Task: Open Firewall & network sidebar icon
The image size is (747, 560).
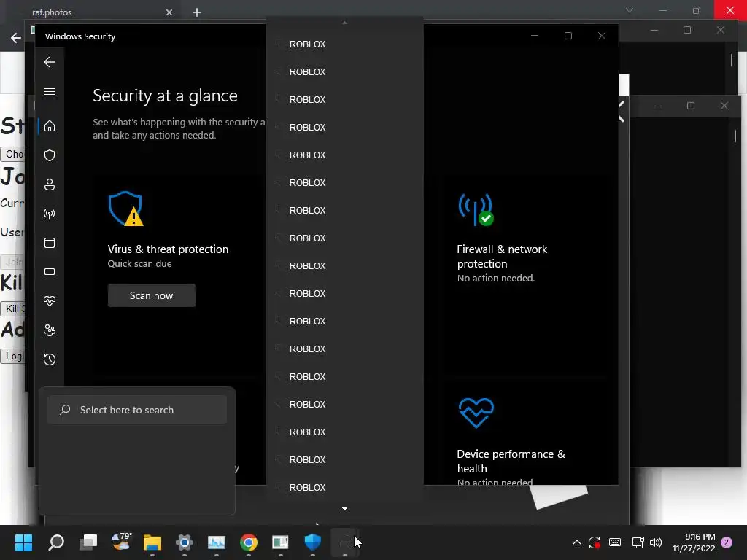Action: [x=50, y=214]
